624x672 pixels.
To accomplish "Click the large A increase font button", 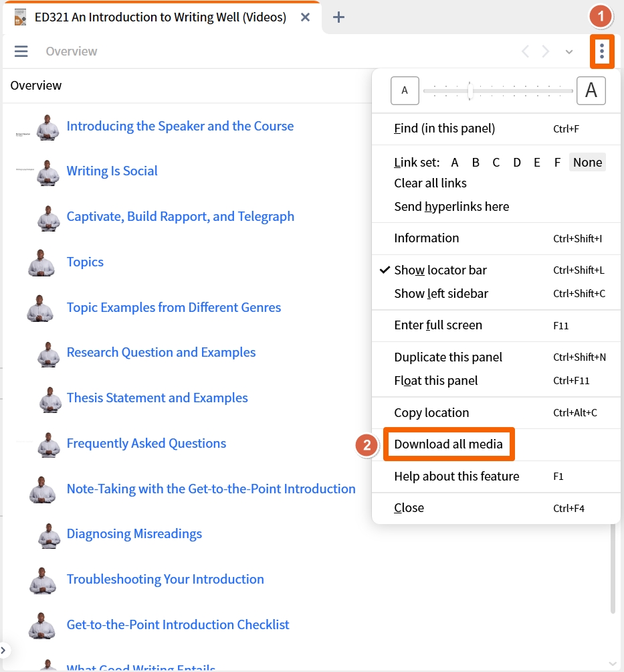I will (x=591, y=90).
